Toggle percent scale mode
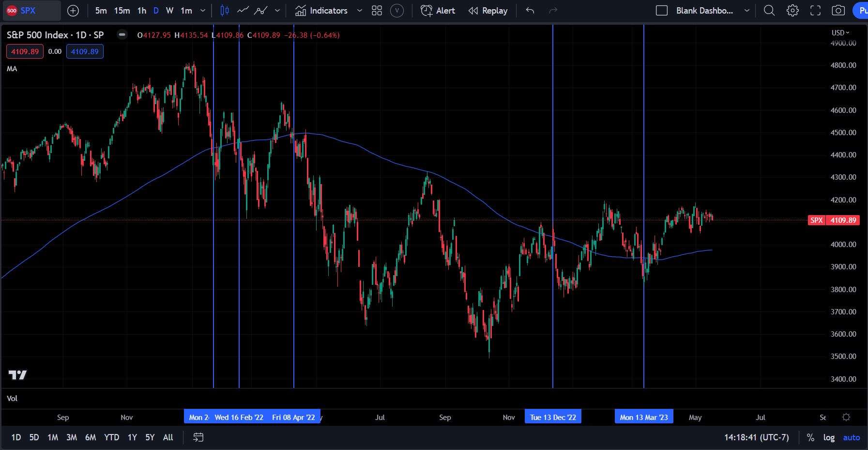The height and width of the screenshot is (450, 868). (x=810, y=437)
